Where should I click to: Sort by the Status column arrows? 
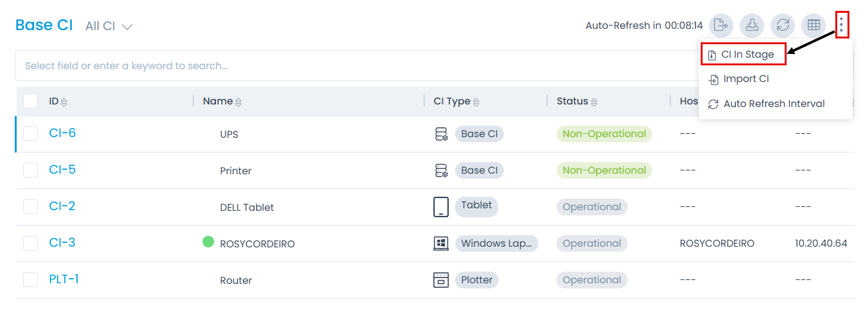point(594,102)
